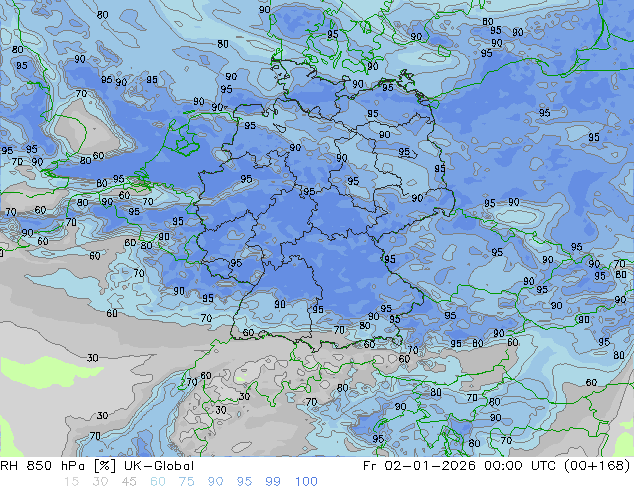Select the legend value 99
Screen dimensions: 634x490
(273, 482)
